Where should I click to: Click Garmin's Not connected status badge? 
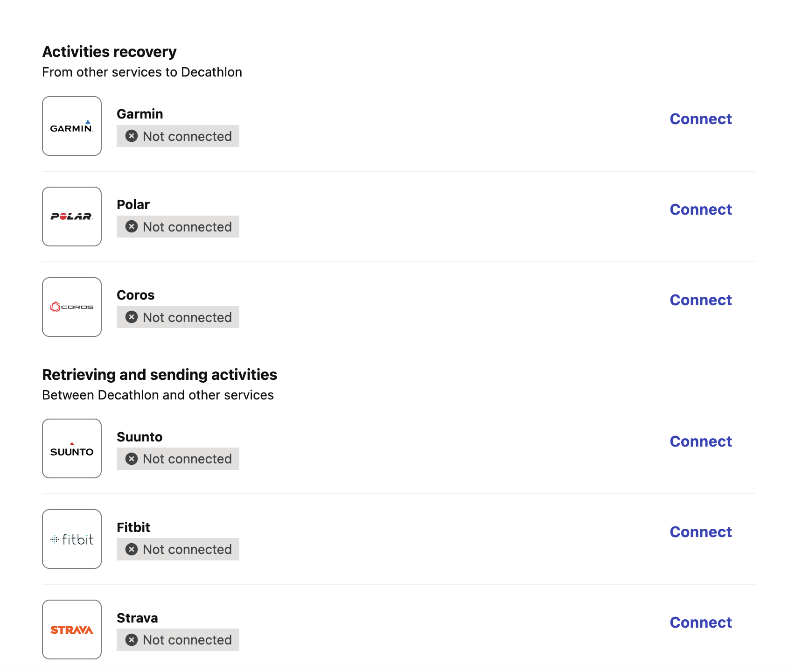click(178, 136)
